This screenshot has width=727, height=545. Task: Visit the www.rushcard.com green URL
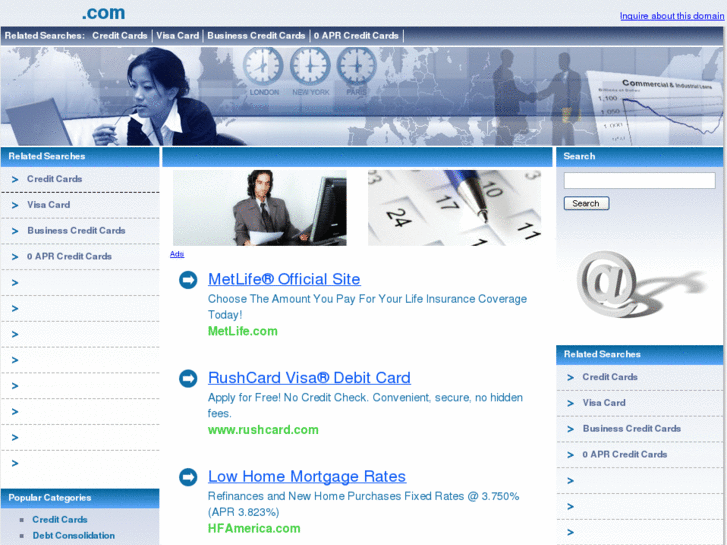point(263,430)
